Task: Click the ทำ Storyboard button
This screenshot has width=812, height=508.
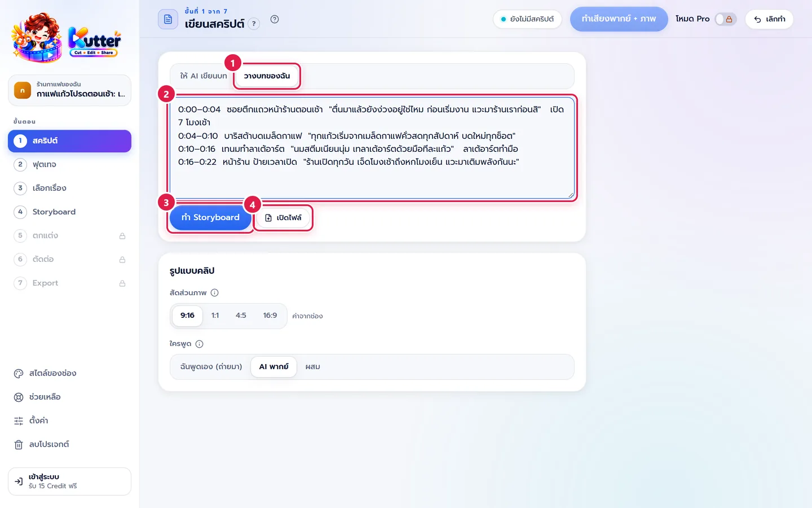Action: point(210,217)
